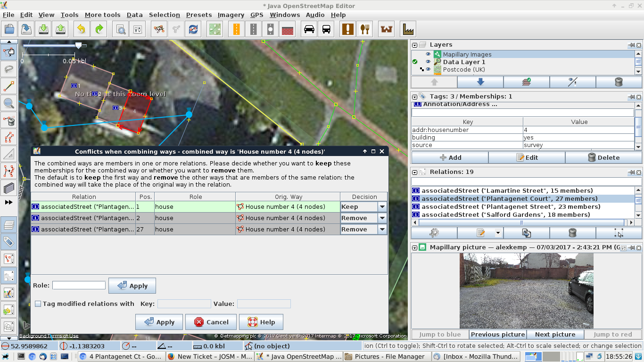Click Cancel in the conflicts dialog
The height and width of the screenshot is (362, 644).
210,322
